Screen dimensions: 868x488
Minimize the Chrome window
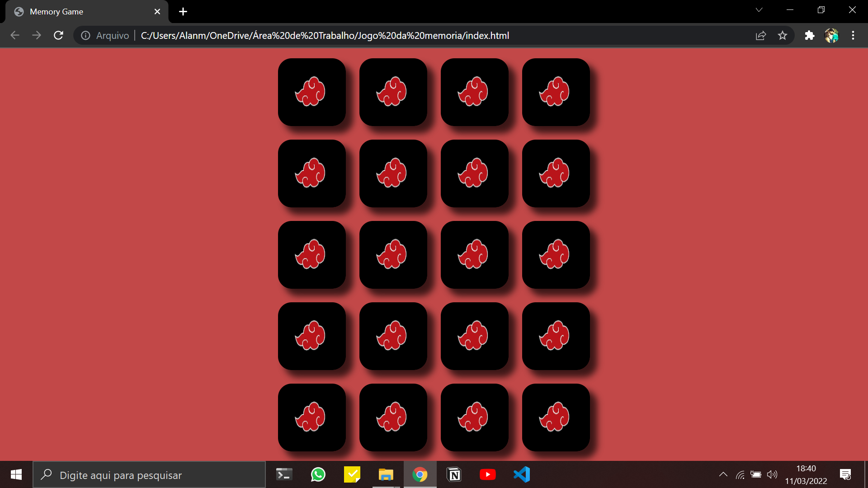[x=790, y=10]
